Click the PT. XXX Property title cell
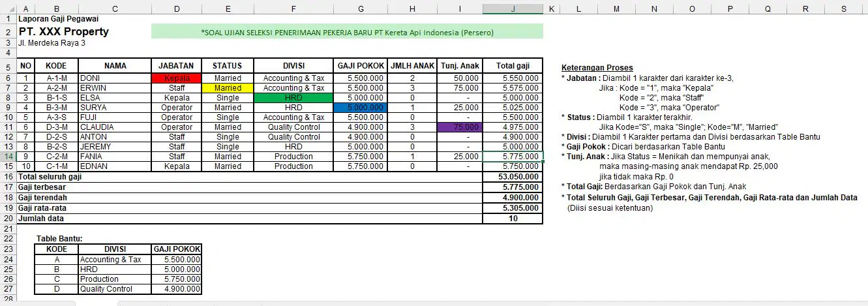Screen dimensions: 868x306 click(64, 31)
